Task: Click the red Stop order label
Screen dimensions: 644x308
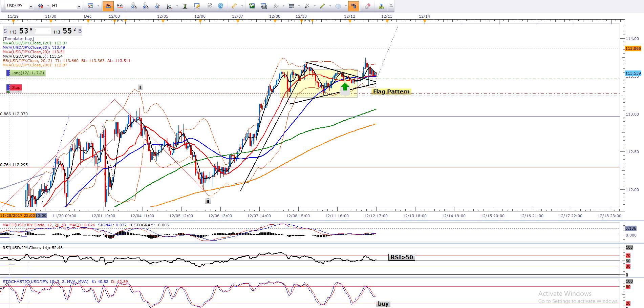Action: click(16, 87)
